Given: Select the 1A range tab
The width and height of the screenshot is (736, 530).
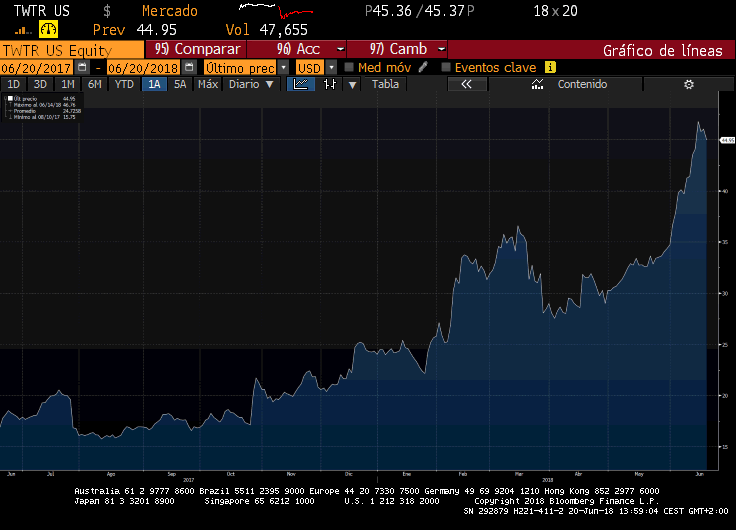Looking at the screenshot, I should pyautogui.click(x=154, y=84).
